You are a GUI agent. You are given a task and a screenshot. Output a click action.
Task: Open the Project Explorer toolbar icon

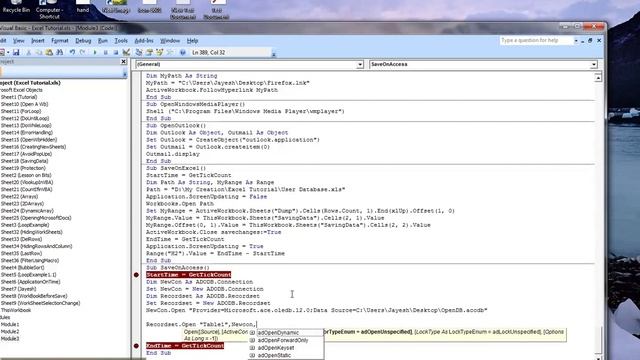(x=139, y=52)
